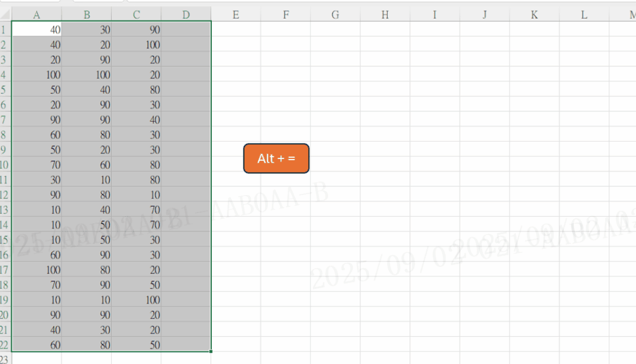Select empty cell D22 in selection
The image size is (636, 364).
186,345
